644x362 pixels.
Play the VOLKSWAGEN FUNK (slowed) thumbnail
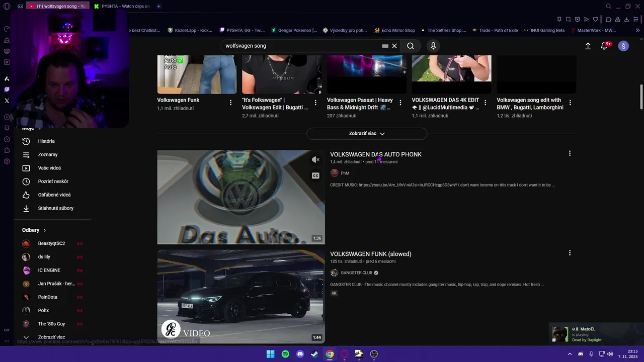coord(241,297)
